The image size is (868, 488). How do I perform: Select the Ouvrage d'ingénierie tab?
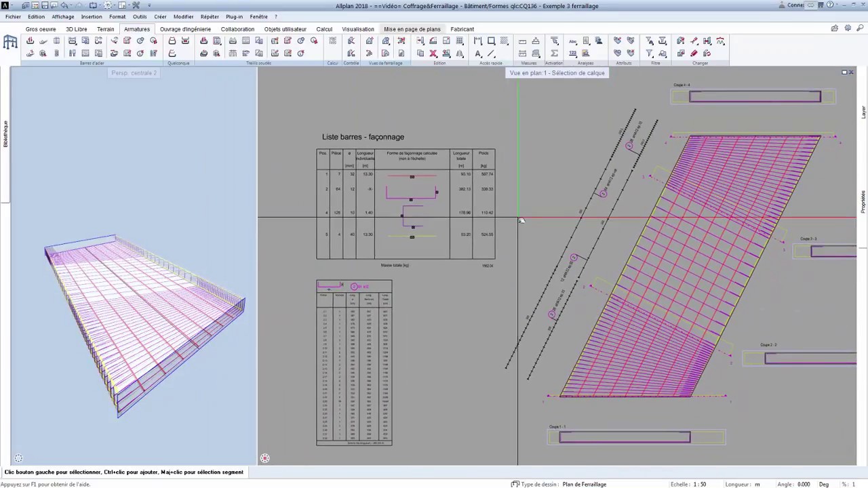(x=185, y=29)
